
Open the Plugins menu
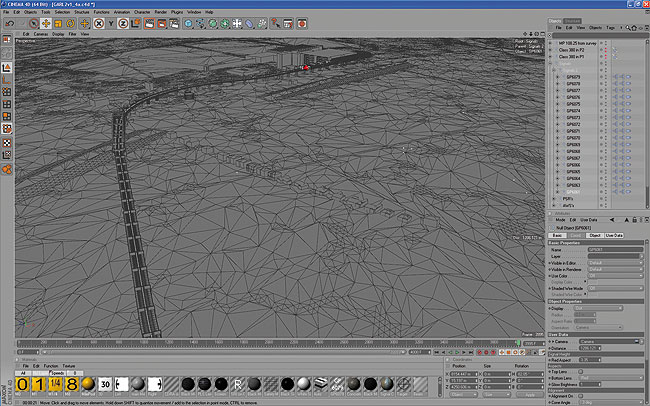pos(174,12)
